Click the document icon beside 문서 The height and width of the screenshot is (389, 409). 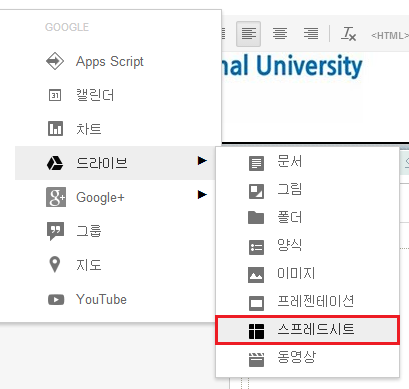[256, 164]
